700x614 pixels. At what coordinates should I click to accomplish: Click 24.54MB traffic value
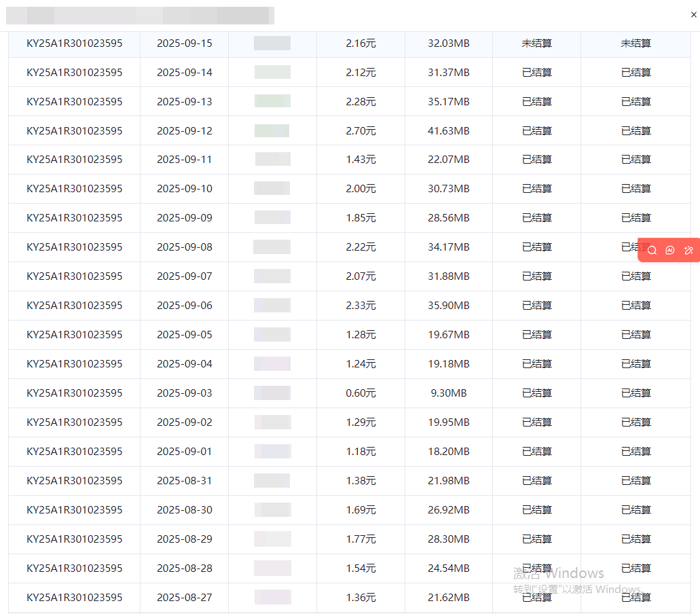pyautogui.click(x=449, y=568)
